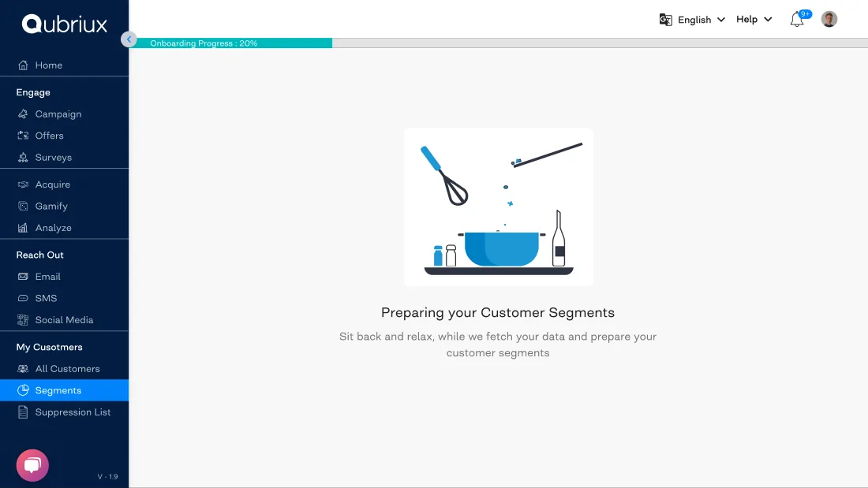Click the Suppression List document icon
Image resolution: width=868 pixels, height=488 pixels.
[x=23, y=412]
